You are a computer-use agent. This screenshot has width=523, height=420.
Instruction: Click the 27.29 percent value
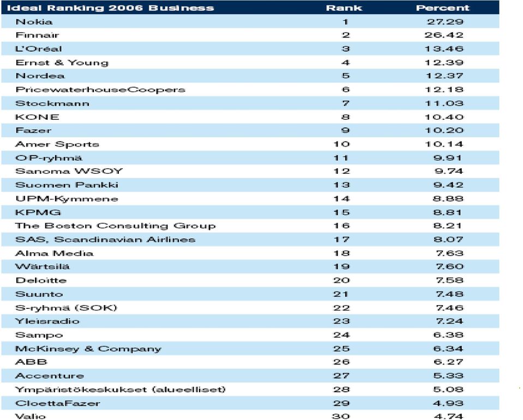tap(445, 22)
